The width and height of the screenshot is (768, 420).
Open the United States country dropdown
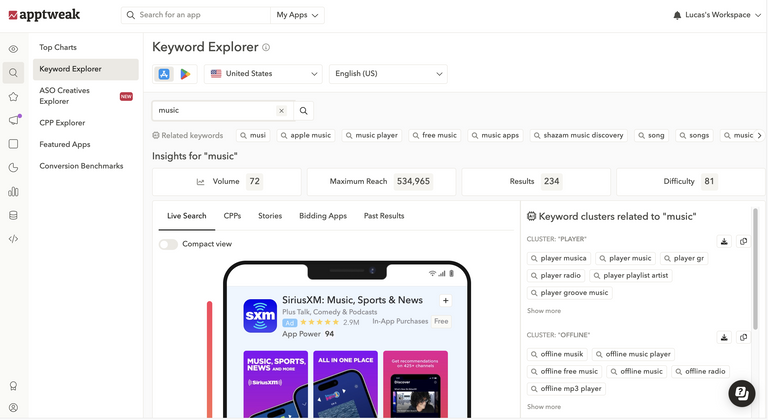(x=264, y=74)
